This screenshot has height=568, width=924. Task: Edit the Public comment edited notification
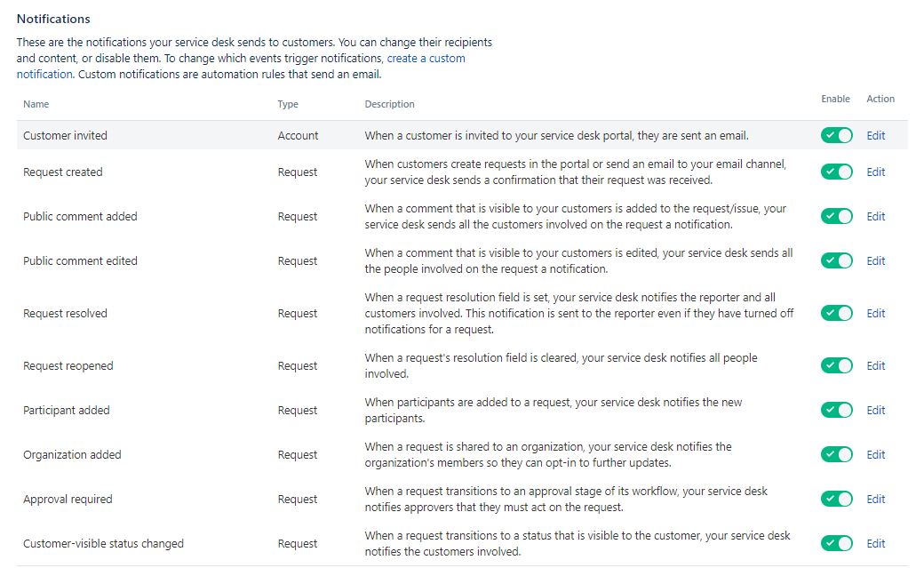tap(876, 260)
